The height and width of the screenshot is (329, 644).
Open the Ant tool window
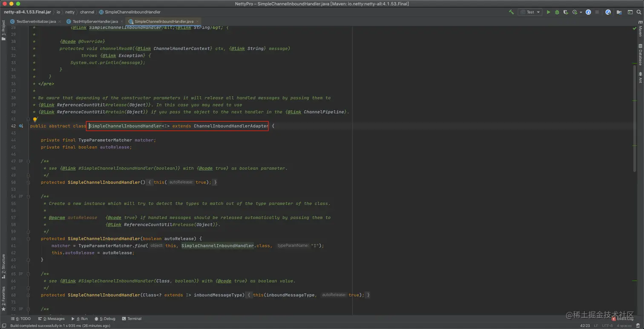point(640,77)
